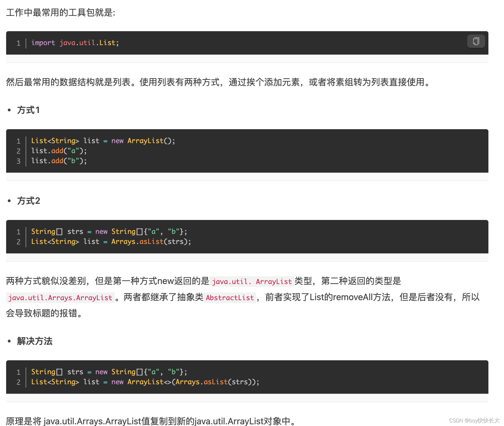
Task: Select the 解决方法 bullet heading
Action: 35,341
